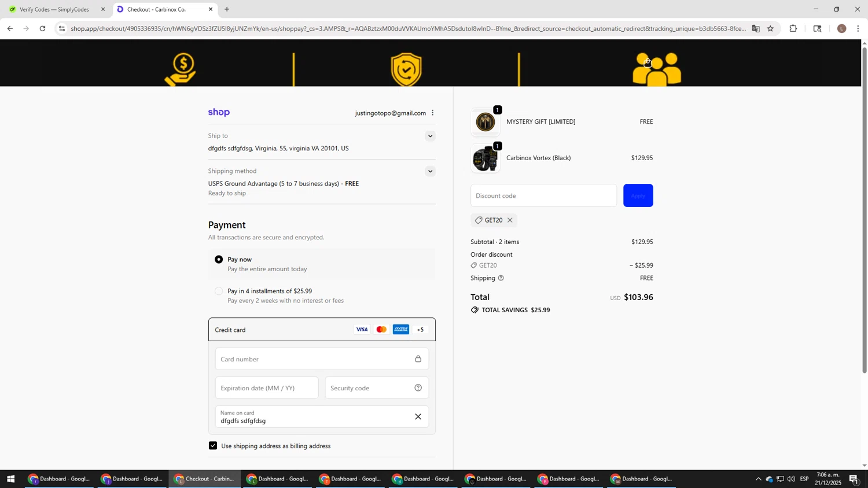Show the +5 more card brands

[x=421, y=330]
